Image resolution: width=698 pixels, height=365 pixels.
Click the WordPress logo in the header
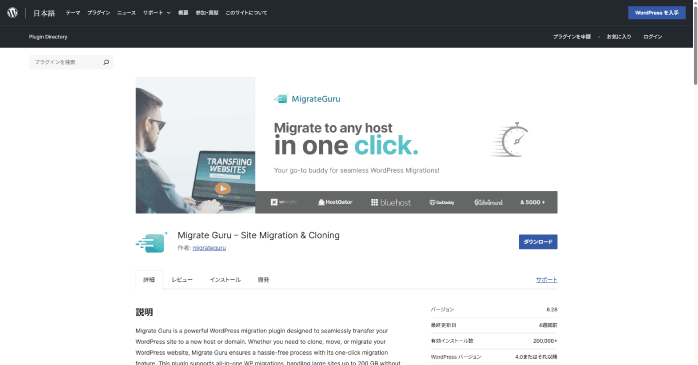12,13
